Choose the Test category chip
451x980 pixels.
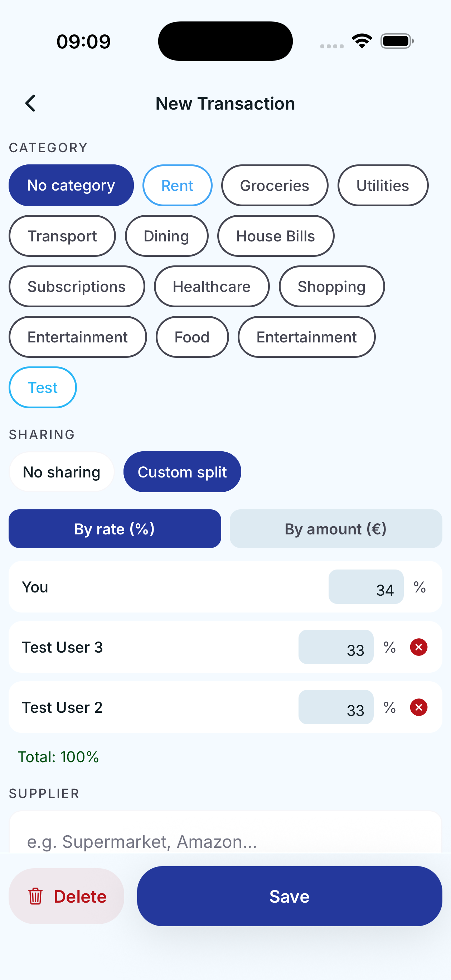(43, 388)
